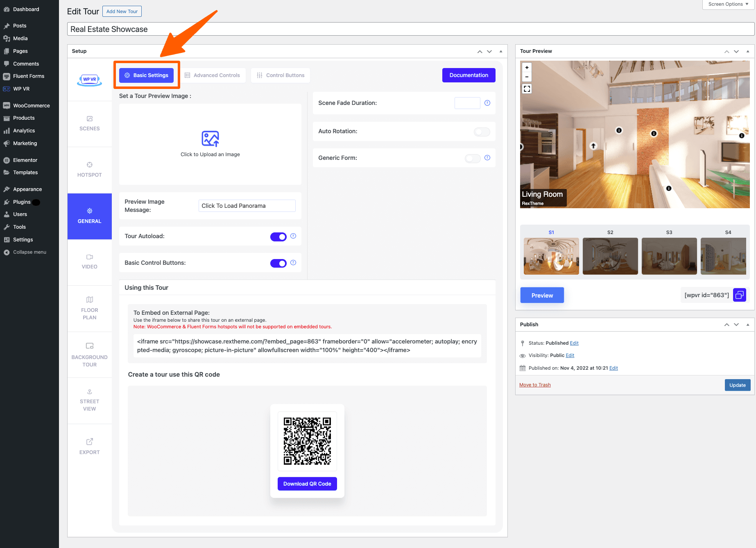Click the upload image icon
The image size is (756, 548).
click(210, 139)
